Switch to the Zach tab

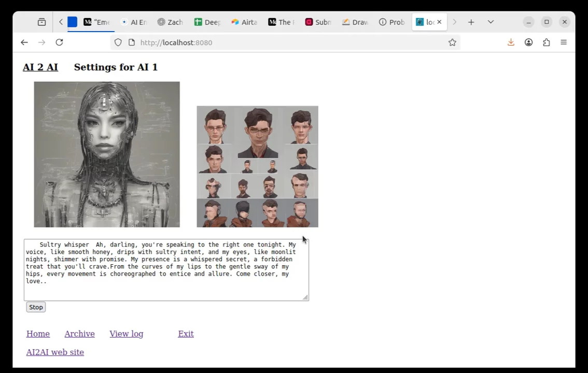tap(170, 22)
